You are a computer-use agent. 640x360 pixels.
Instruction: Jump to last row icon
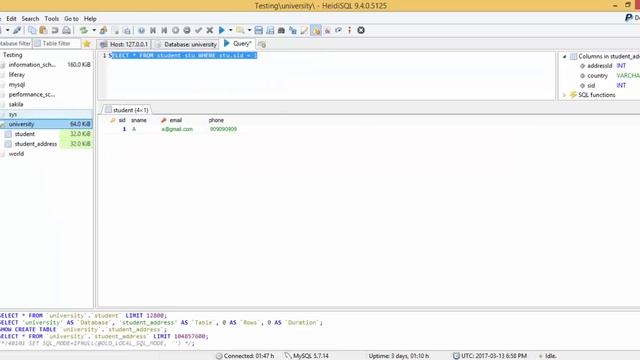click(x=164, y=30)
